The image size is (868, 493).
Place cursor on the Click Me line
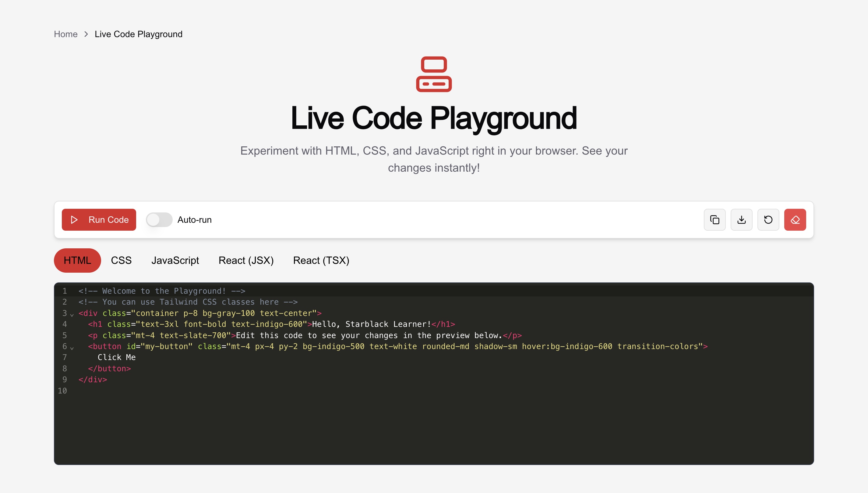pos(117,357)
